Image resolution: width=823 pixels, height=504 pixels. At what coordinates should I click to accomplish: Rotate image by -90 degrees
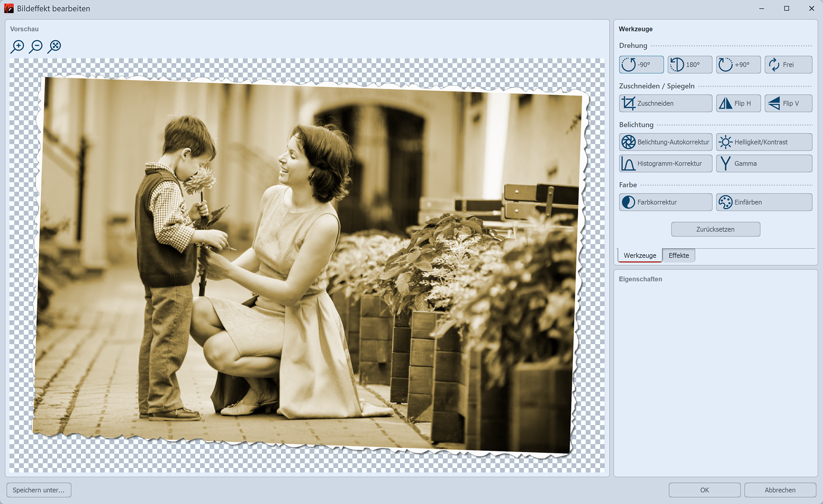[x=641, y=65]
